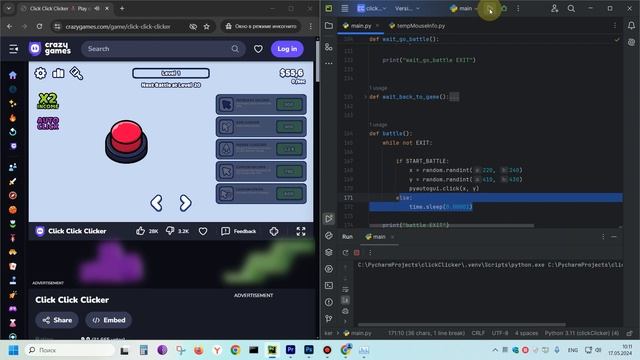Open the Project tool window folder icon
Image resolution: width=640 pixels, height=360 pixels.
click(329, 26)
